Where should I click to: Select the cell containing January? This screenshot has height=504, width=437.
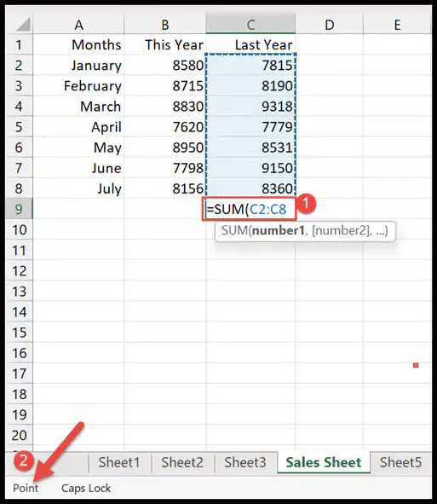point(78,66)
